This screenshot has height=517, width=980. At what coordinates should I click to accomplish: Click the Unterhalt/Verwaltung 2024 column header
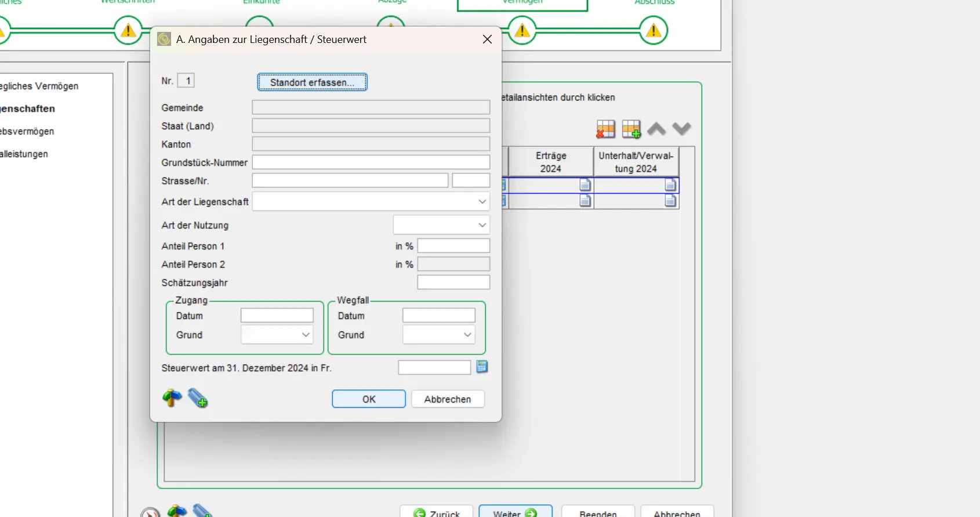coord(636,162)
